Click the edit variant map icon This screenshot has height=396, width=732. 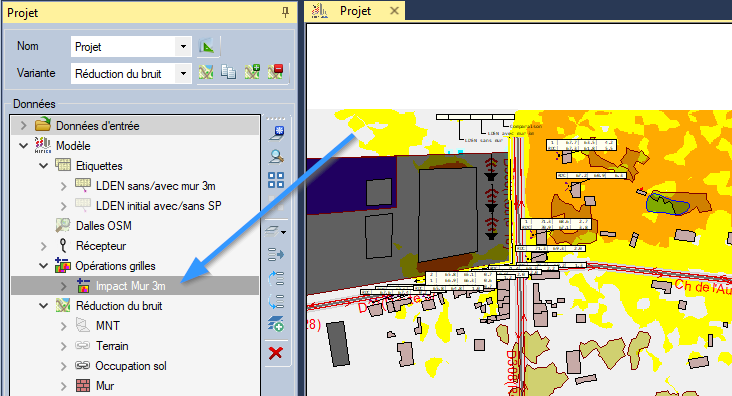pyautogui.click(x=206, y=72)
